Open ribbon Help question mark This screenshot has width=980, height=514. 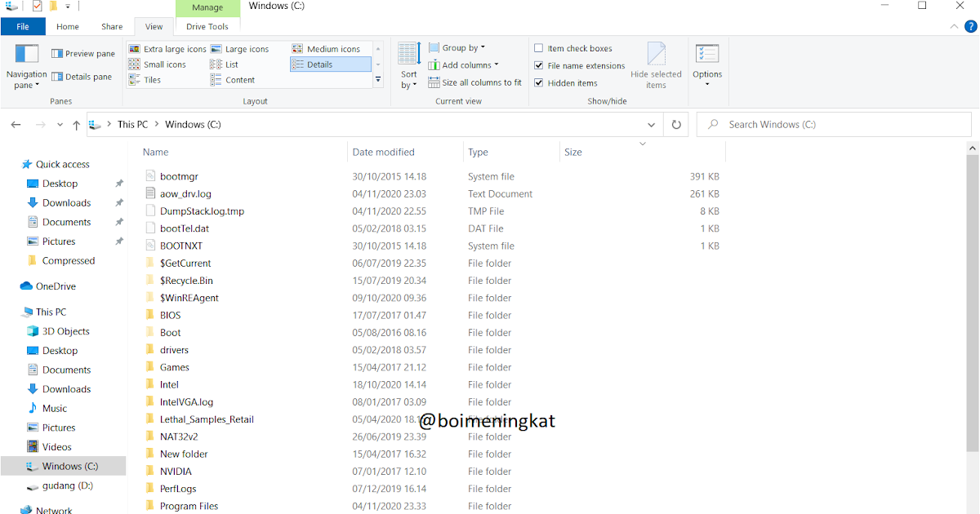tap(969, 27)
